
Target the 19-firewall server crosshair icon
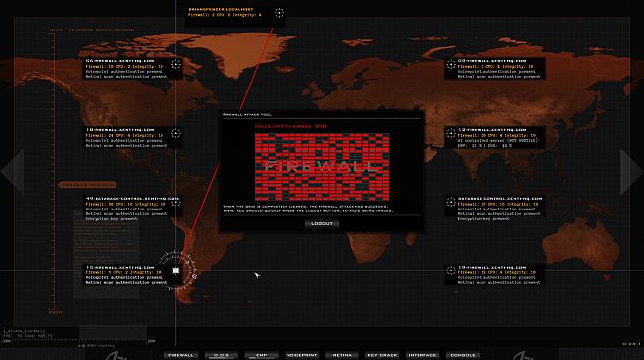[x=451, y=270]
